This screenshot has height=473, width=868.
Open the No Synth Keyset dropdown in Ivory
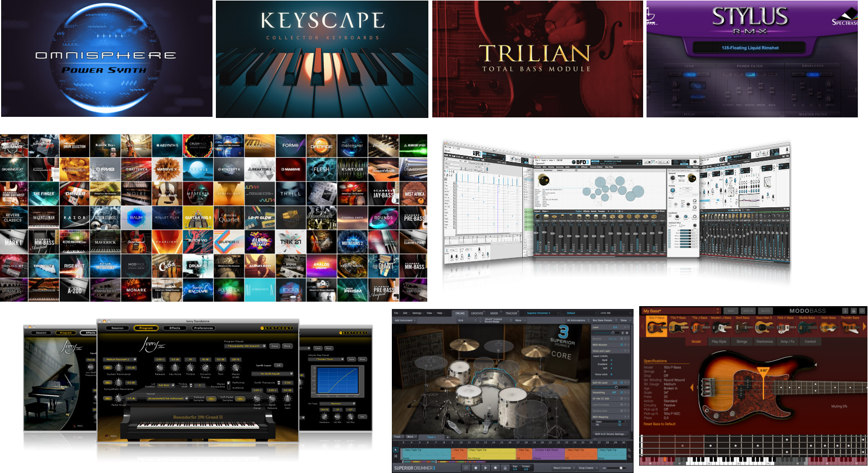(272, 374)
